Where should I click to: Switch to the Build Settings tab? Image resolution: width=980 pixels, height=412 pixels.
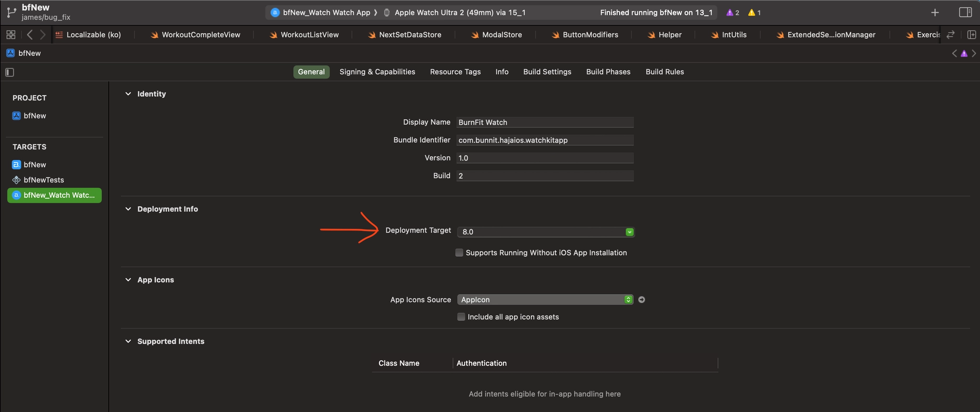[x=547, y=72]
